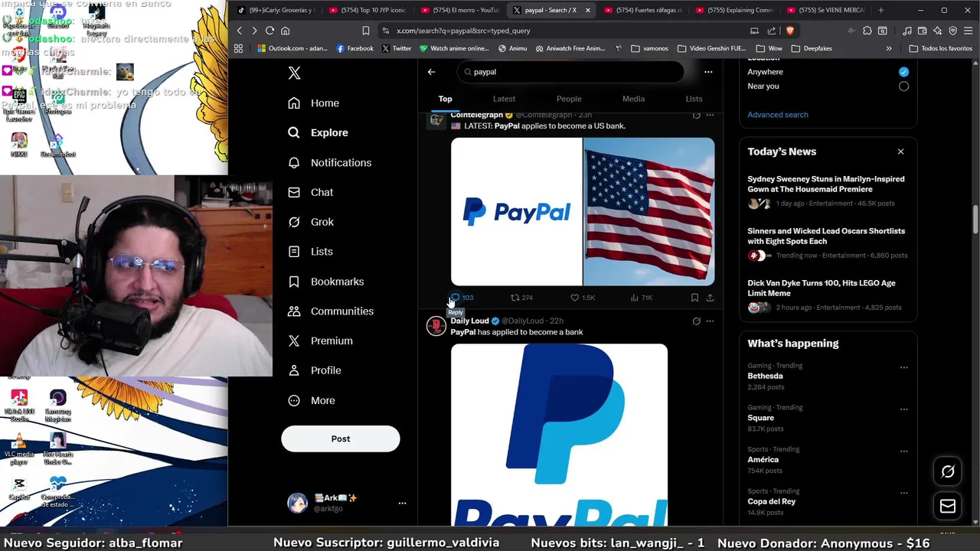980x551 pixels.
Task: Open Premium in the sidebar
Action: (x=320, y=341)
